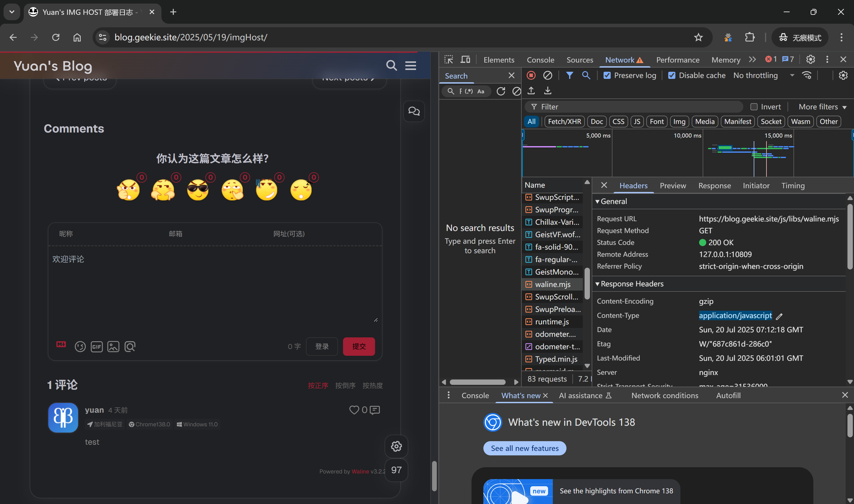Open the Waline emoji picker icon
The height and width of the screenshot is (504, 854).
80,346
